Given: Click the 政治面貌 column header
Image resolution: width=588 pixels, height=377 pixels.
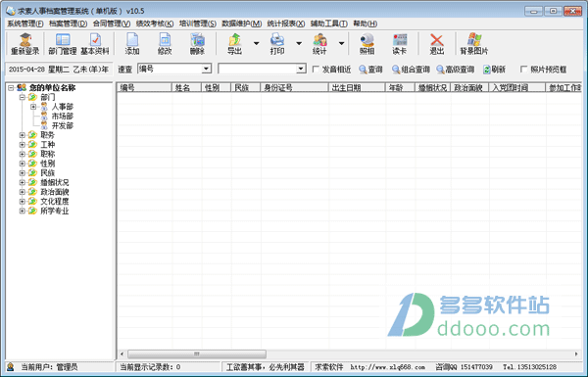Looking at the screenshot, I should click(470, 88).
